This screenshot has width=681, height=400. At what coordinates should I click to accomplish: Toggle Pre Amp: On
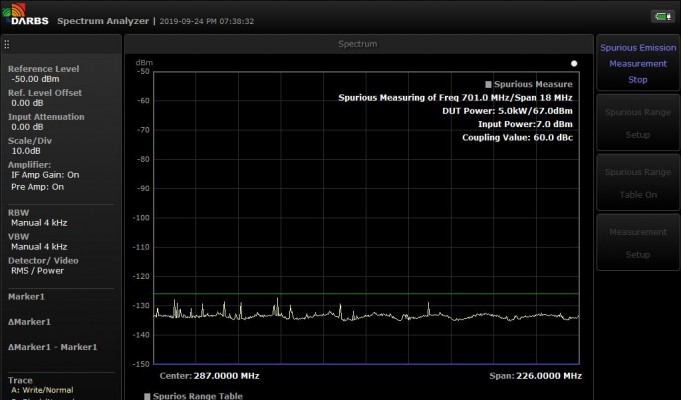pyautogui.click(x=37, y=187)
